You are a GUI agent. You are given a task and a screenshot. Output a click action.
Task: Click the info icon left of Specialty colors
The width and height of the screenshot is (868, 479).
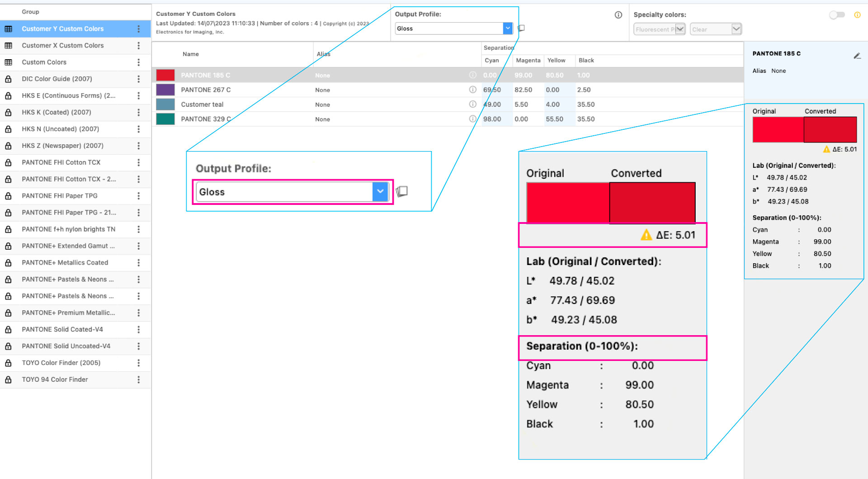click(x=618, y=14)
